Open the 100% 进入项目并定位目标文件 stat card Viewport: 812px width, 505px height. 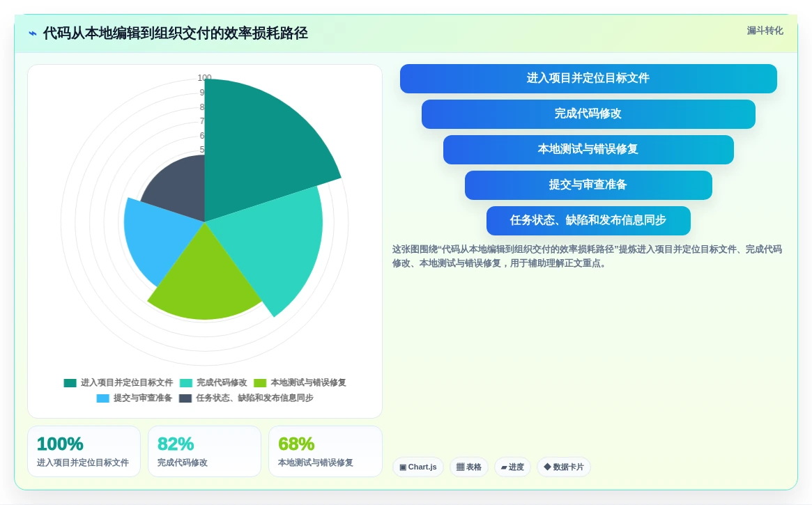[84, 451]
